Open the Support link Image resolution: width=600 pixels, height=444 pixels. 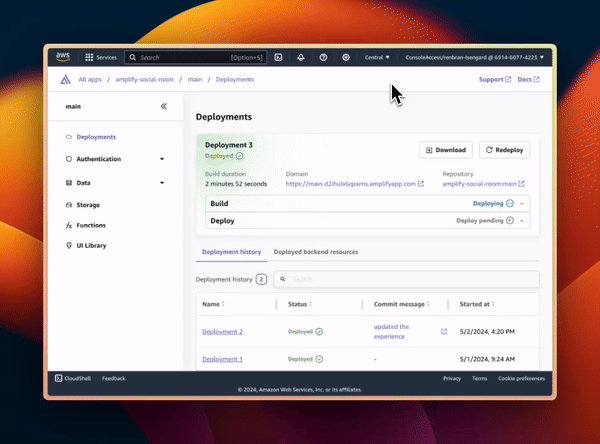(x=495, y=79)
